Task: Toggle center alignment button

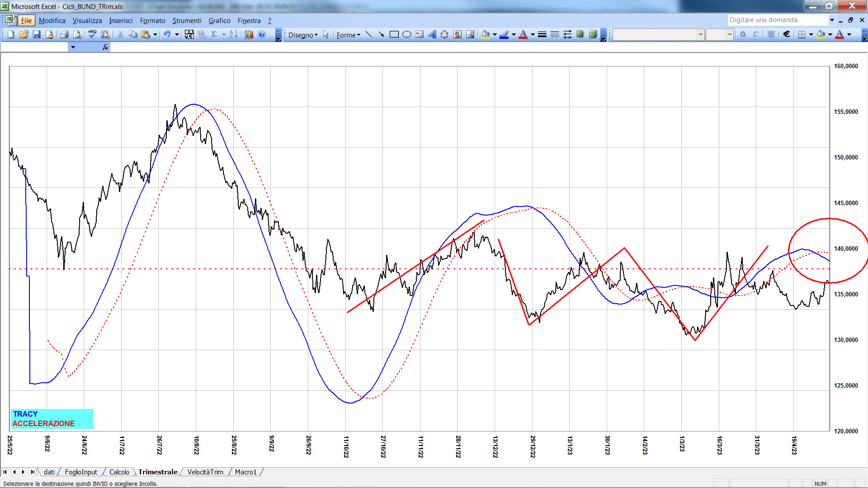Action: click(771, 34)
